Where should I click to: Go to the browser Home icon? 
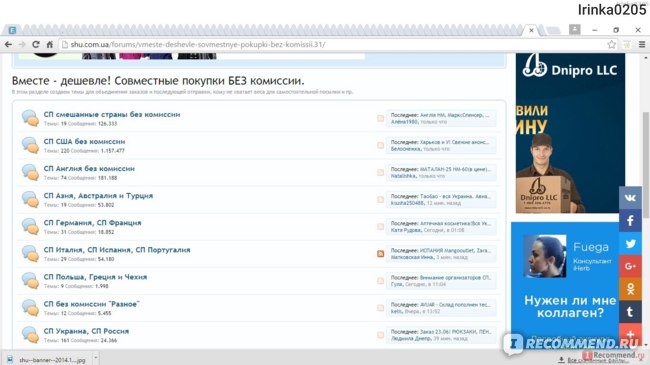(50, 44)
